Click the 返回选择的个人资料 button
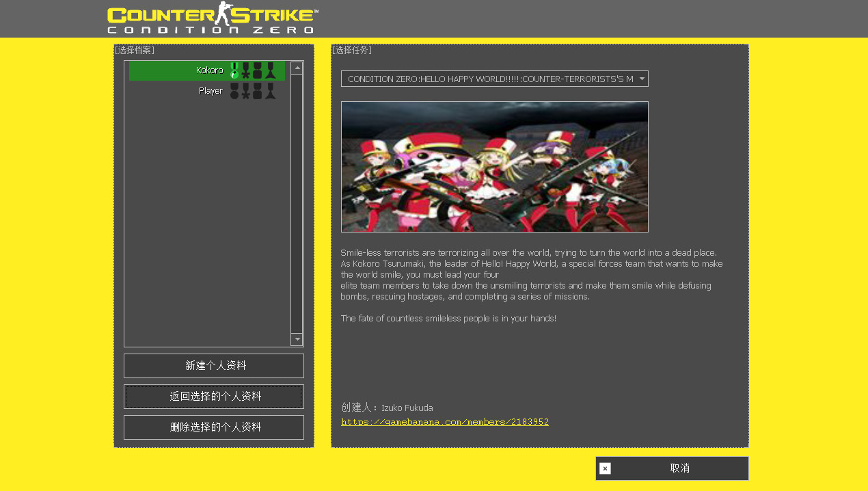Screen dimensions: 868x491 (213, 397)
